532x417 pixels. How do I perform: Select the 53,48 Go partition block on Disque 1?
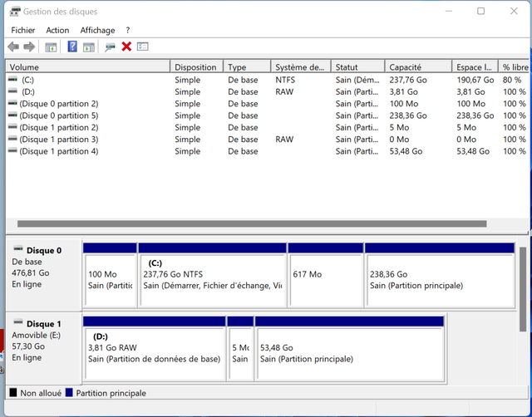pyautogui.click(x=350, y=349)
